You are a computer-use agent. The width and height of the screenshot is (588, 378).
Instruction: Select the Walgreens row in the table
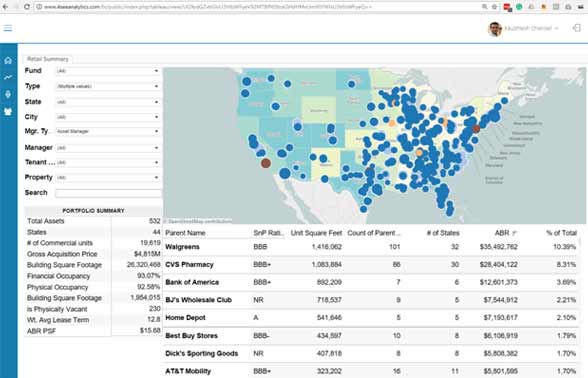[371, 247]
